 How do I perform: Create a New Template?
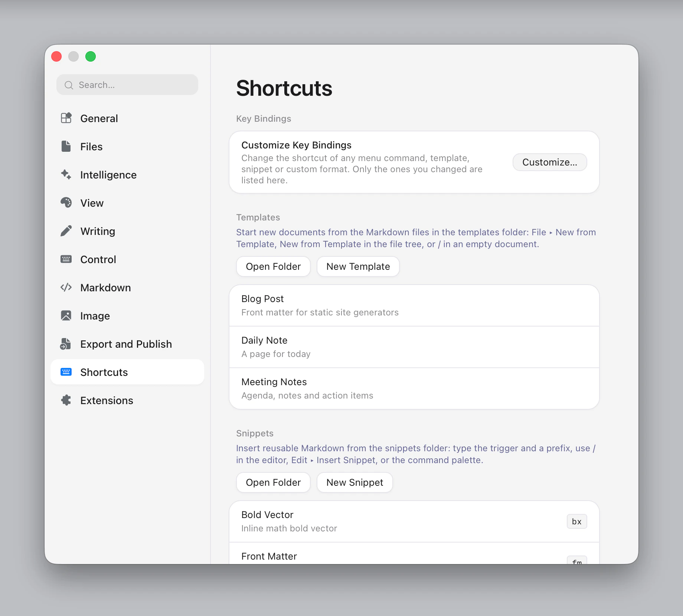pyautogui.click(x=358, y=266)
